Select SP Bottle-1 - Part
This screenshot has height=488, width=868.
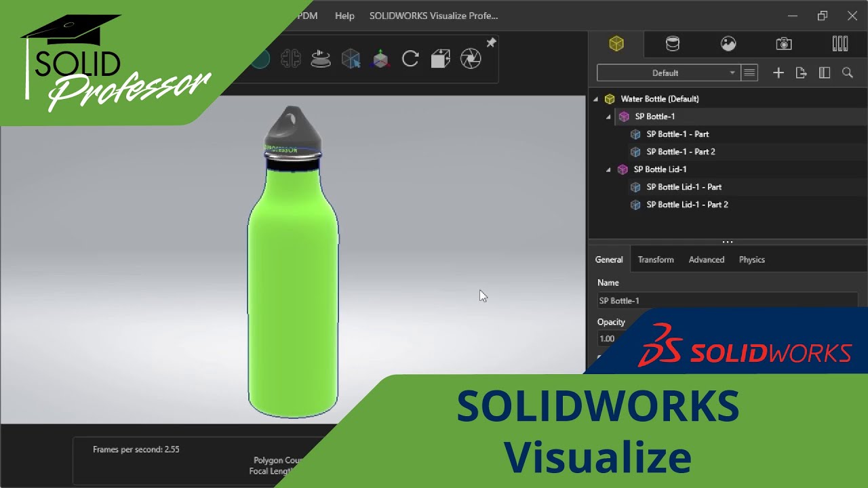click(x=677, y=134)
